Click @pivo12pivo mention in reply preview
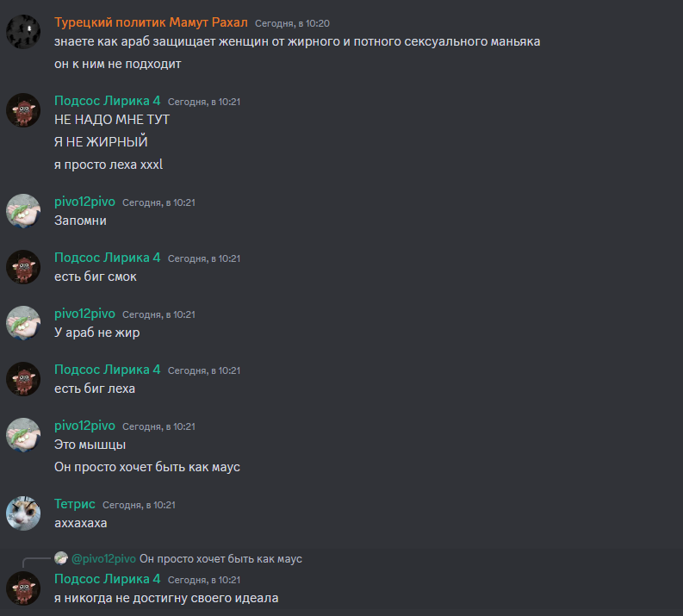The image size is (683, 616). (x=103, y=558)
